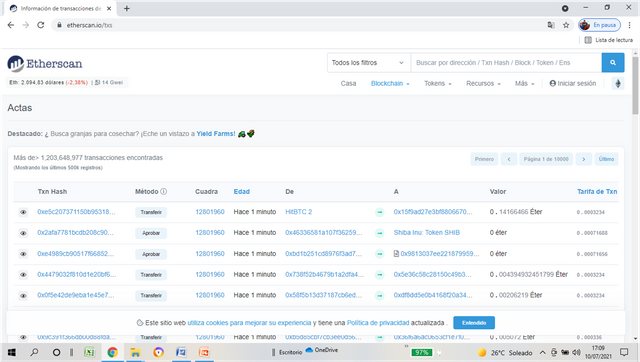Screen dimensions: 640x362
Task: Open weather 26°C Soleado widget
Action: coord(505,353)
